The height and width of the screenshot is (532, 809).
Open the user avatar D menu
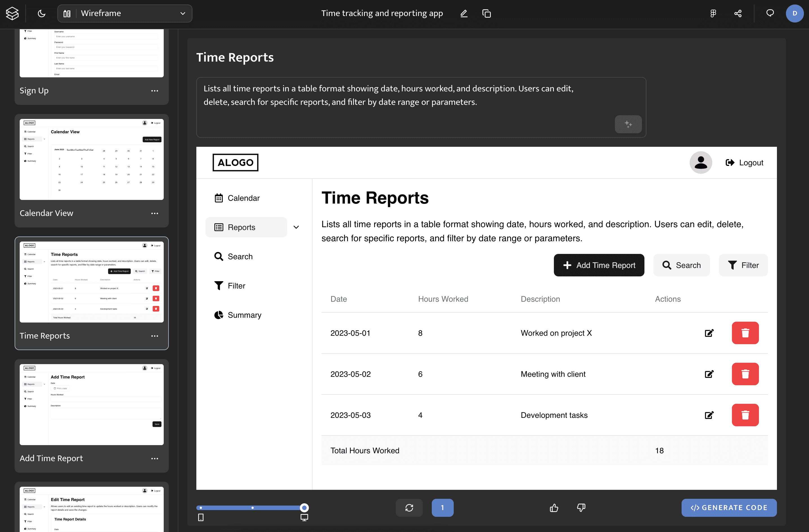tap(794, 13)
